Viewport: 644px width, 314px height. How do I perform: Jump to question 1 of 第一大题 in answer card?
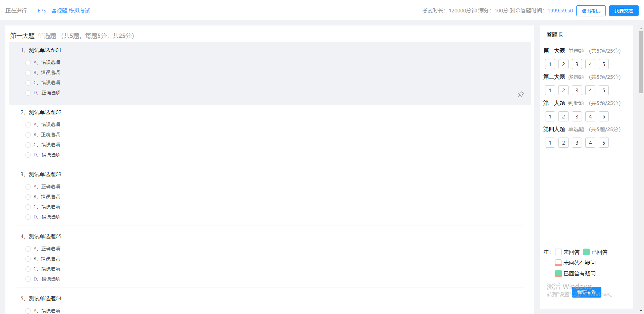tap(550, 64)
